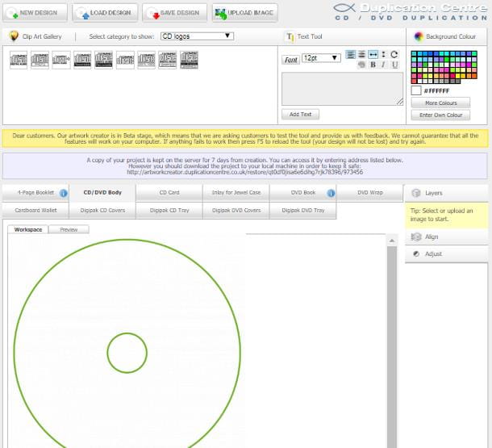The width and height of the screenshot is (492, 448).
Task: Click the info icon on DVD Book tab
Action: point(331,193)
